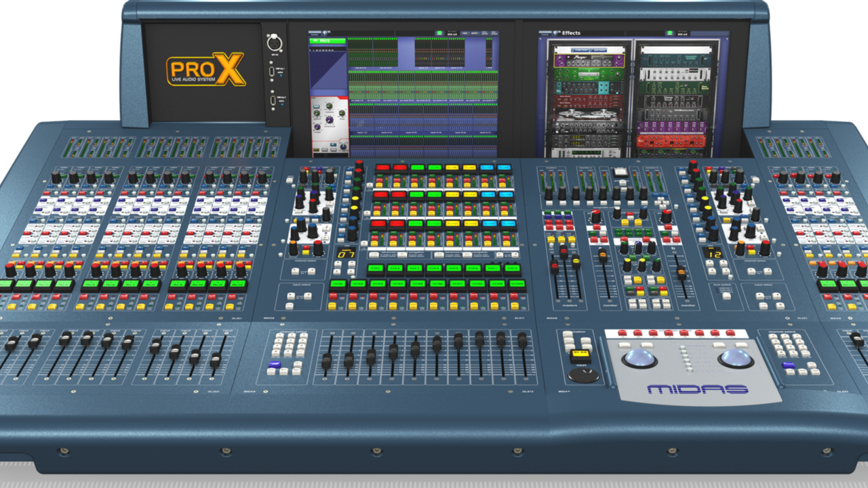This screenshot has height=488, width=868.
Task: Solo VCA1 with its yellow button
Action: [332, 308]
